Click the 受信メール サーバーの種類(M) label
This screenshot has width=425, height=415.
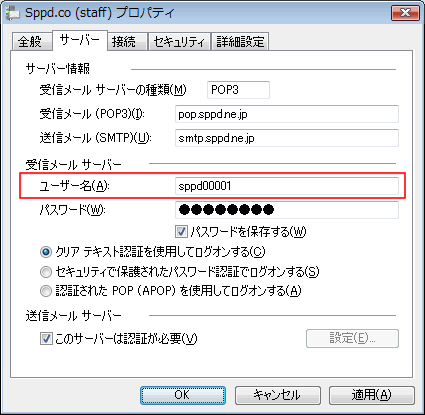click(113, 90)
